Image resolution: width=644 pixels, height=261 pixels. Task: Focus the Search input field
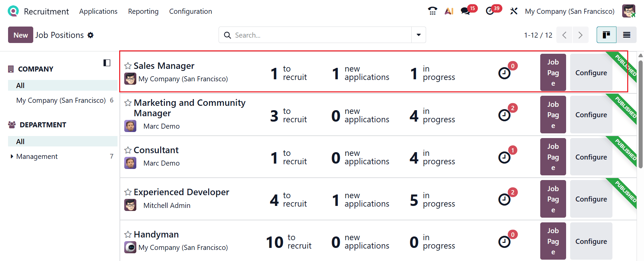pos(322,35)
